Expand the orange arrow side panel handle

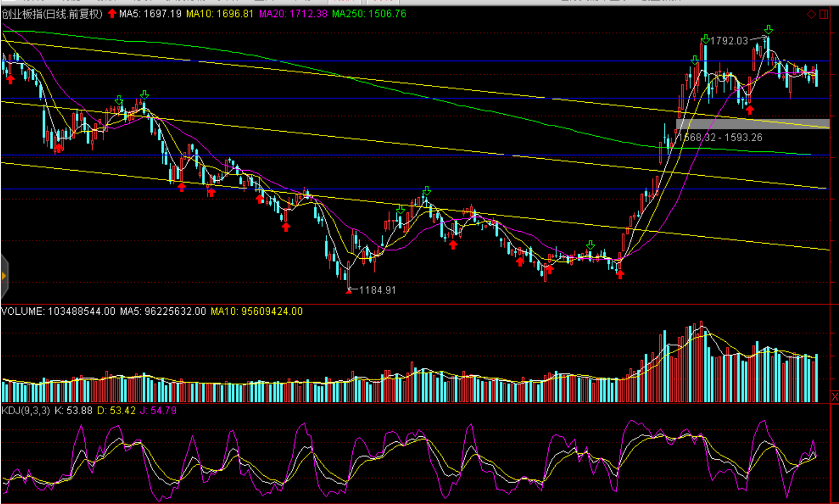pyautogui.click(x=4, y=276)
